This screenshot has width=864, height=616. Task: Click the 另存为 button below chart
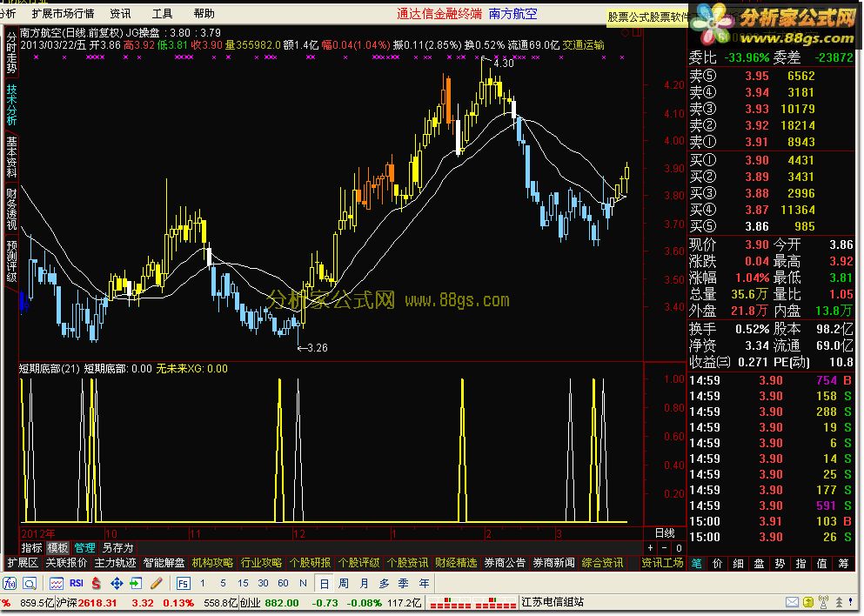[x=118, y=547]
